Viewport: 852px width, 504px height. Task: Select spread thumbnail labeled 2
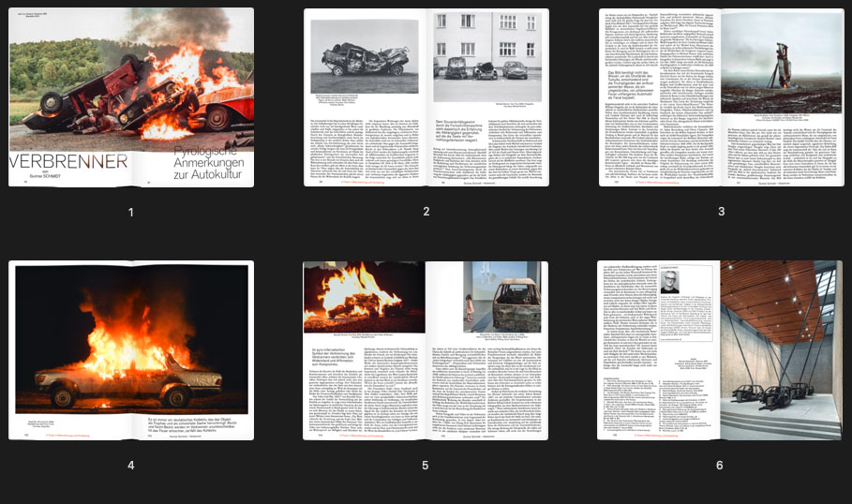[x=426, y=97]
